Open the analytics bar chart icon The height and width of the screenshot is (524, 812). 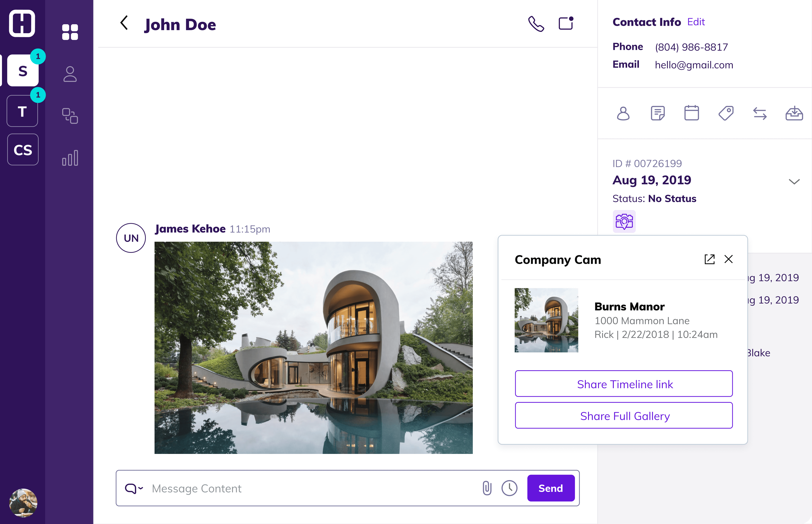pyautogui.click(x=70, y=158)
